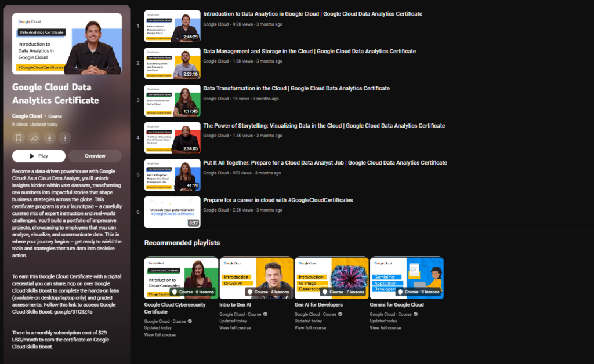Viewport: 594px width, 364px height.
Task: Open the three-dot more actions menu
Action: coord(65,138)
